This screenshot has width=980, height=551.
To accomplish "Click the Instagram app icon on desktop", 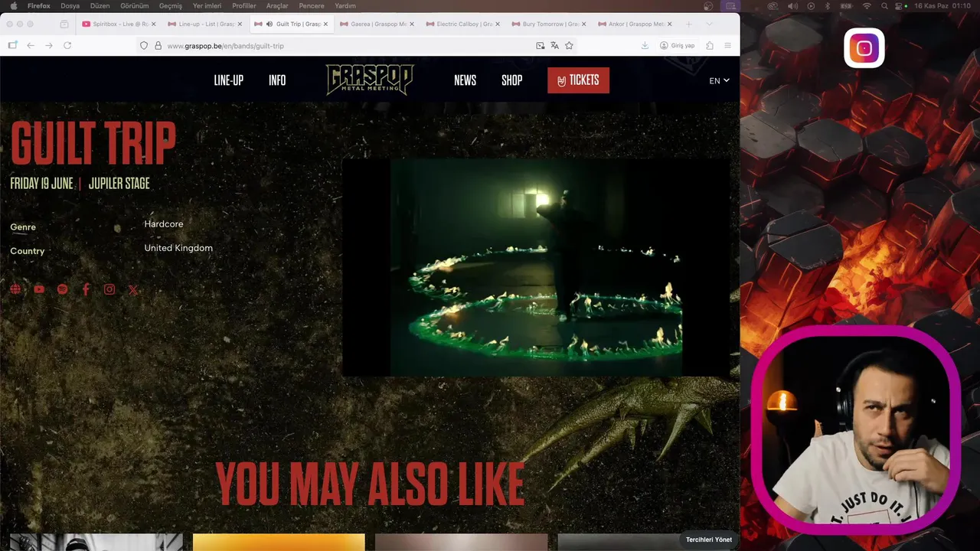I will click(x=864, y=48).
